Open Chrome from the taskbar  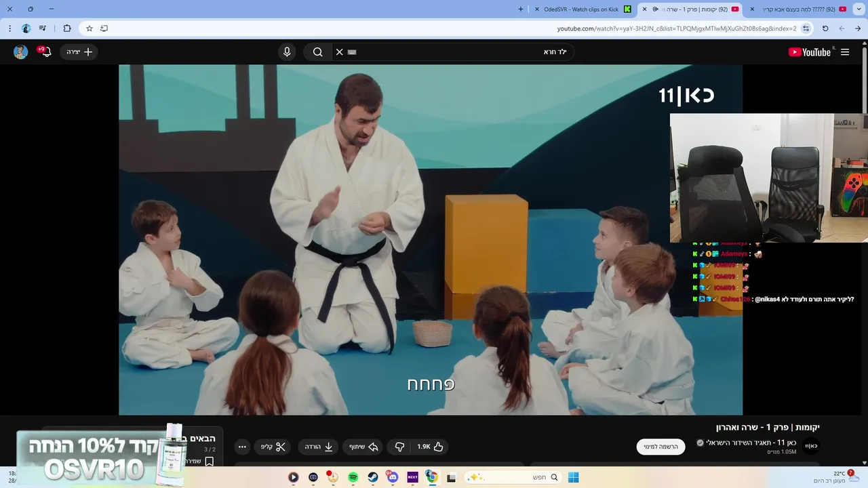[x=431, y=477]
